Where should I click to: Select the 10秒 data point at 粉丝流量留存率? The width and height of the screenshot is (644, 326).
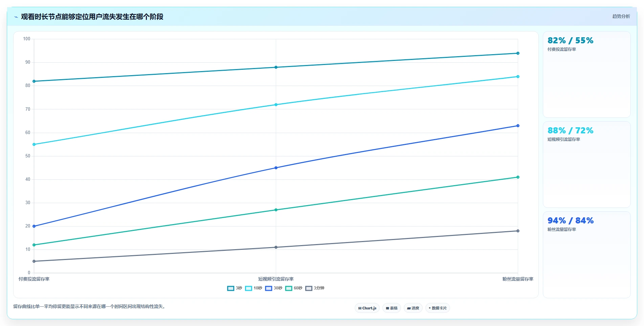point(518,77)
